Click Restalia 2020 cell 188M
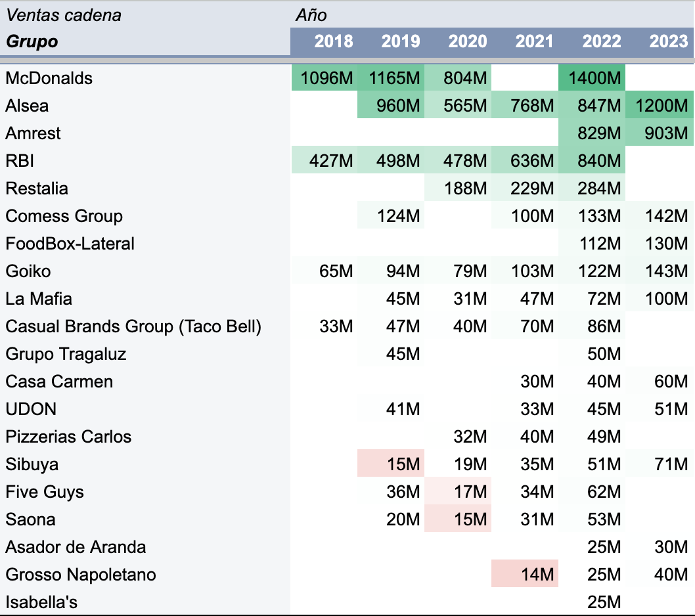The image size is (695, 616). tap(458, 188)
